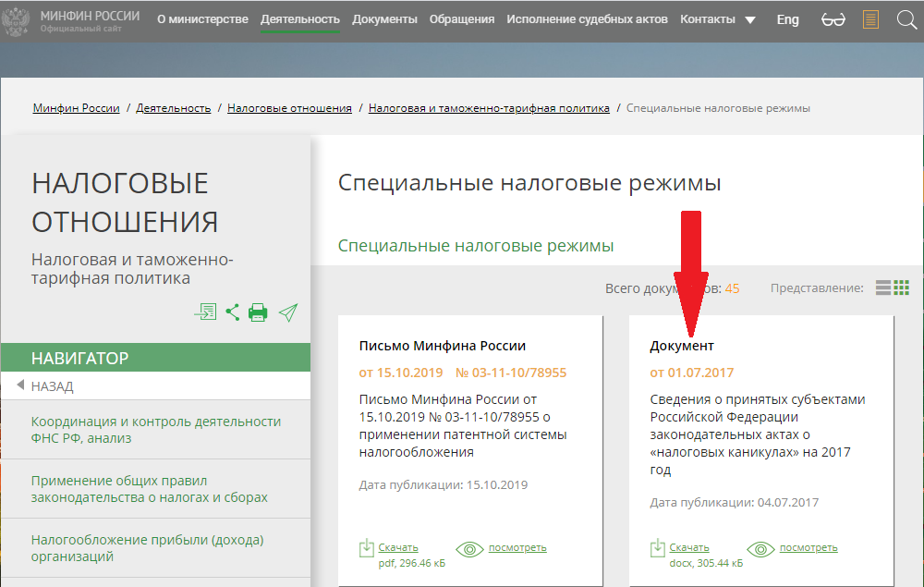Screen dimensions: 924x587
Task: Click the printer icon
Action: (258, 312)
